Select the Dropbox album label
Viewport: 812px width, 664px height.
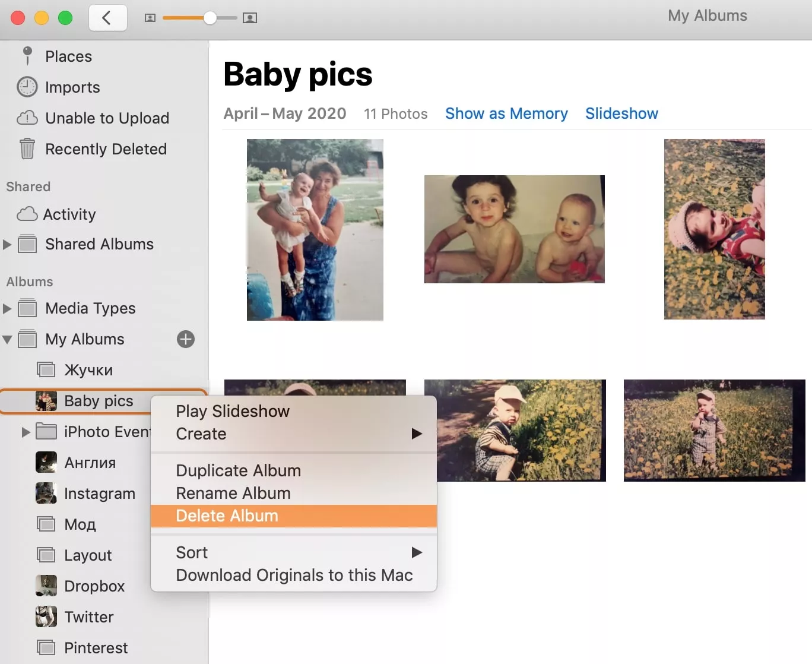click(94, 586)
